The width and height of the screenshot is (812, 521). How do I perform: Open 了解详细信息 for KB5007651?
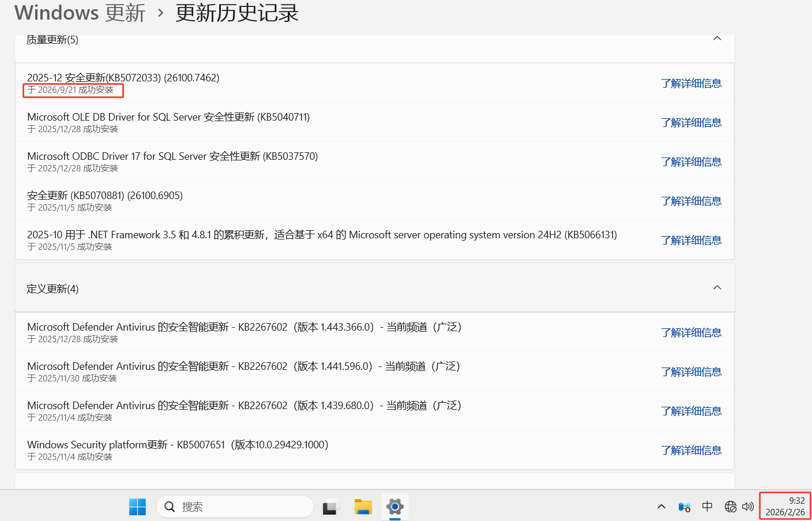[691, 451]
